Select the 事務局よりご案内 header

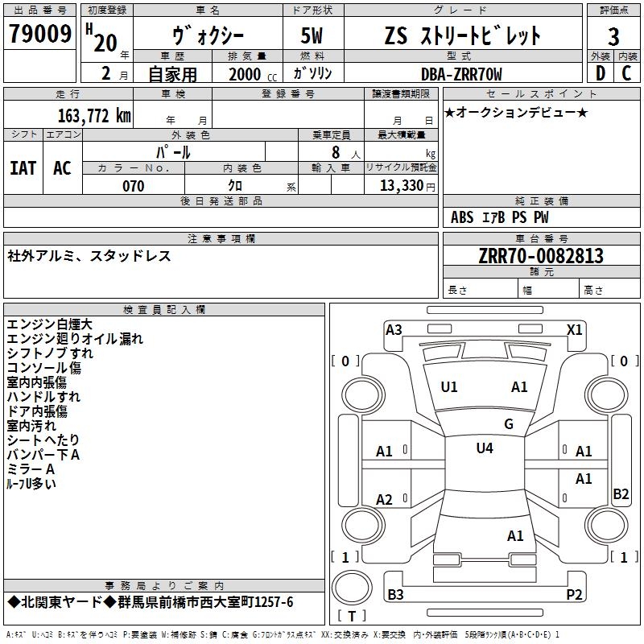coord(164,586)
